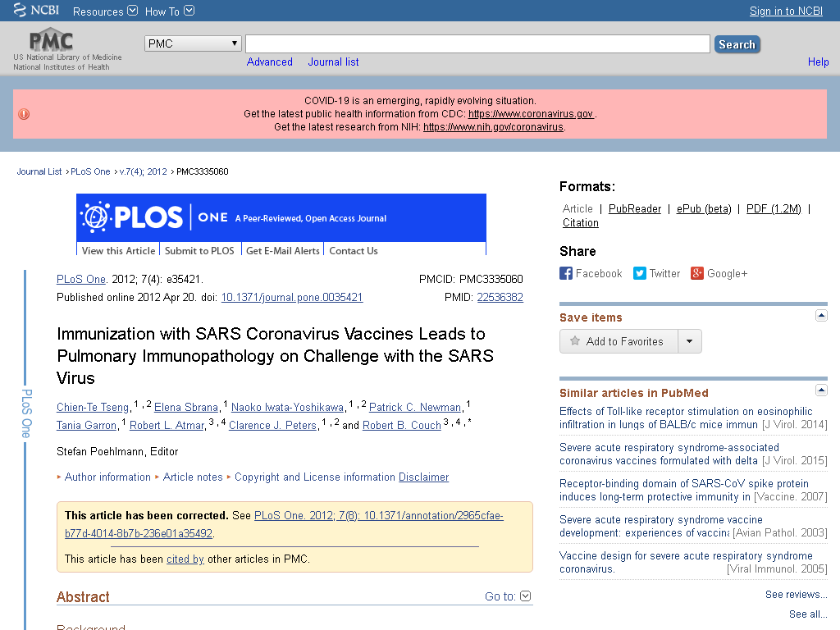The image size is (840, 630).
Task: Open the PMC database dropdown
Action: click(193, 43)
